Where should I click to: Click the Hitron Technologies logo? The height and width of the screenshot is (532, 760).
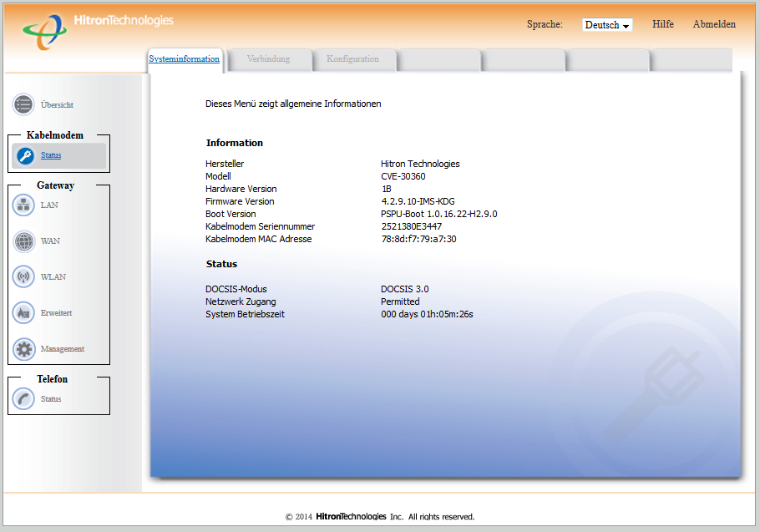98,31
